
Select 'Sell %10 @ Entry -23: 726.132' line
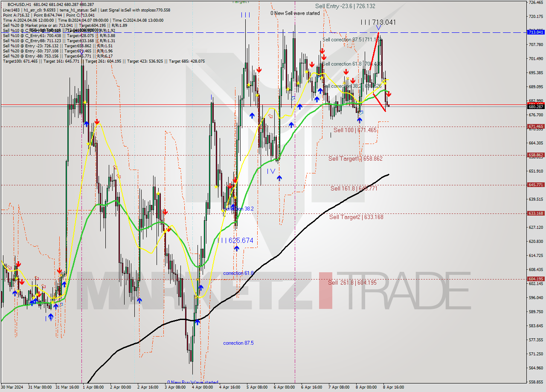click(x=58, y=46)
